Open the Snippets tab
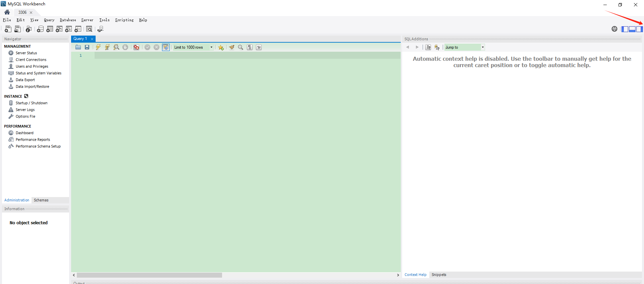644x284 pixels. click(439, 275)
